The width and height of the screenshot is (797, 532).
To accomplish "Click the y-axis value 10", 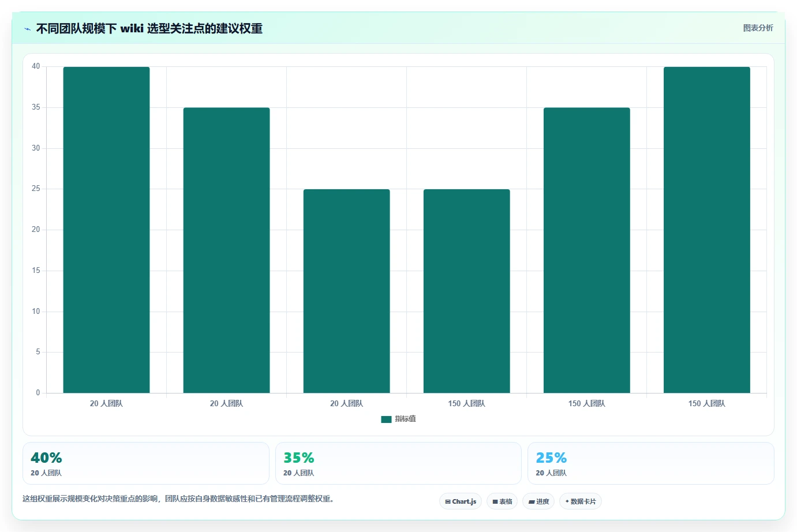I will point(36,312).
